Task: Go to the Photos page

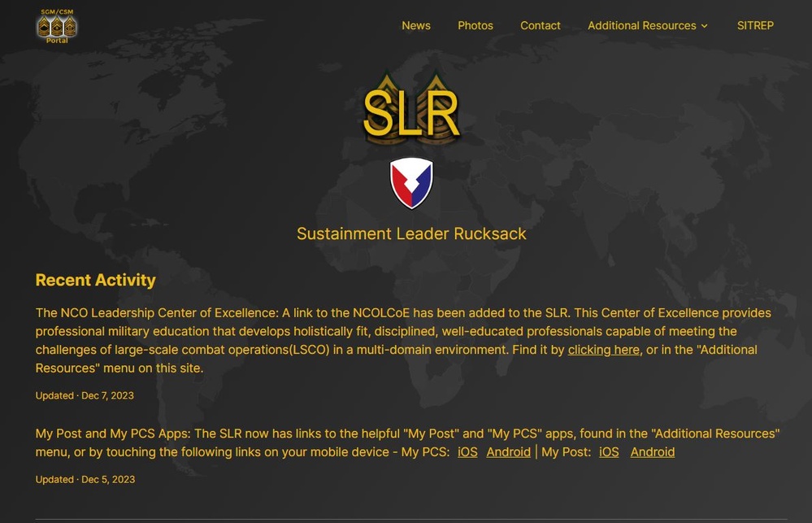Action: point(475,25)
